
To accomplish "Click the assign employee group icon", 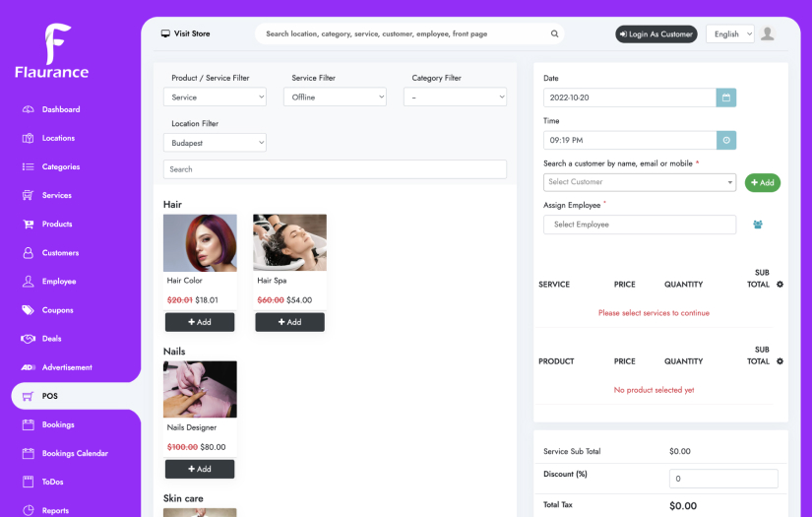I will tap(758, 225).
